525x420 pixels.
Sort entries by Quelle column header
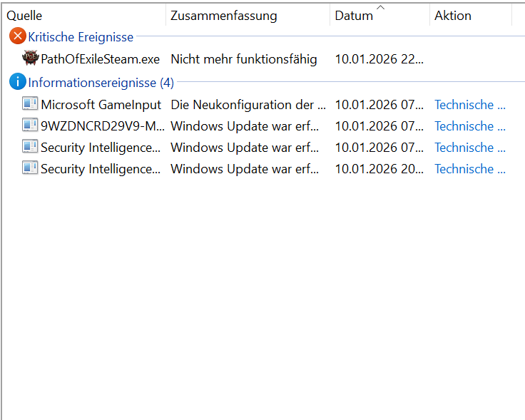tap(24, 16)
